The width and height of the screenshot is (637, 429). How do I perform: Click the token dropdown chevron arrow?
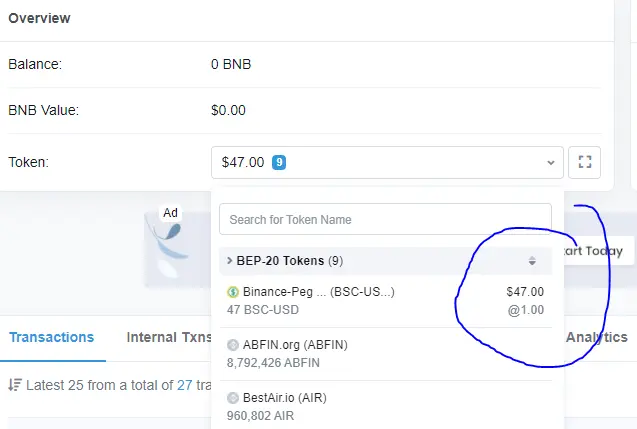pyautogui.click(x=551, y=163)
